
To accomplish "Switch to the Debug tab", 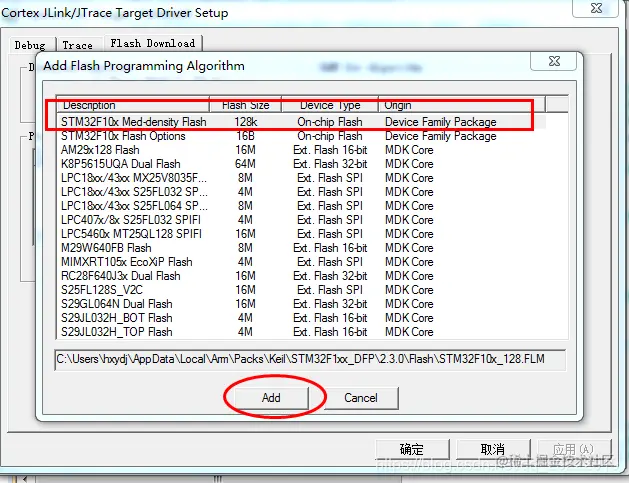I will point(30,45).
